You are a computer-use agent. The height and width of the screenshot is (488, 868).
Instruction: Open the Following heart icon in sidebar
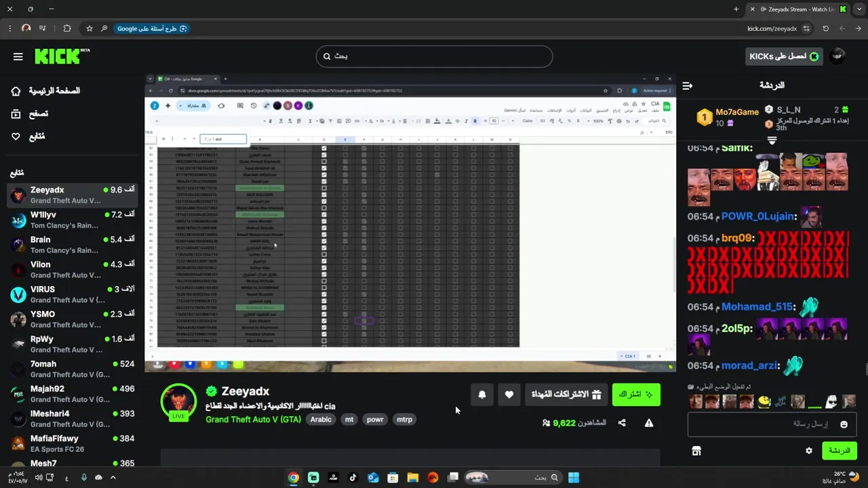(16, 136)
